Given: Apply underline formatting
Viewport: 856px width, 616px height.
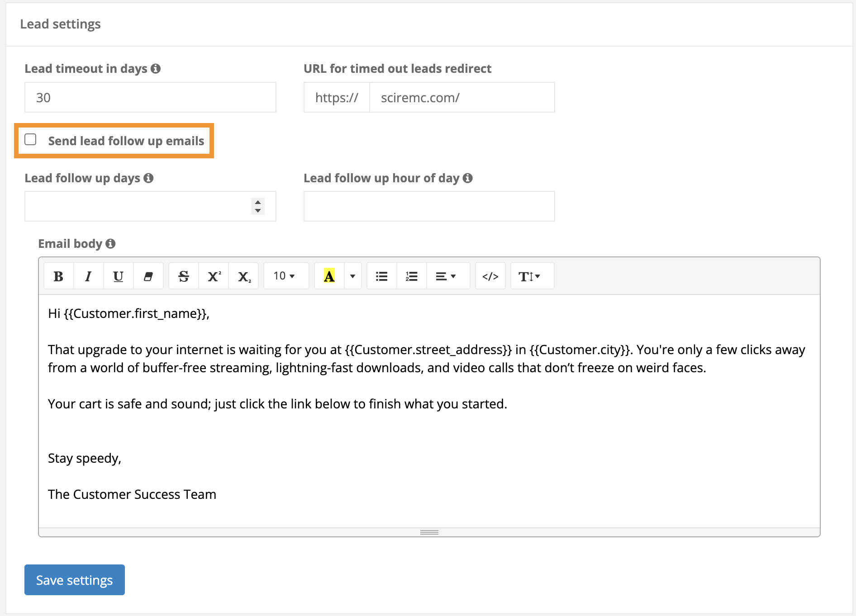Looking at the screenshot, I should pos(118,275).
